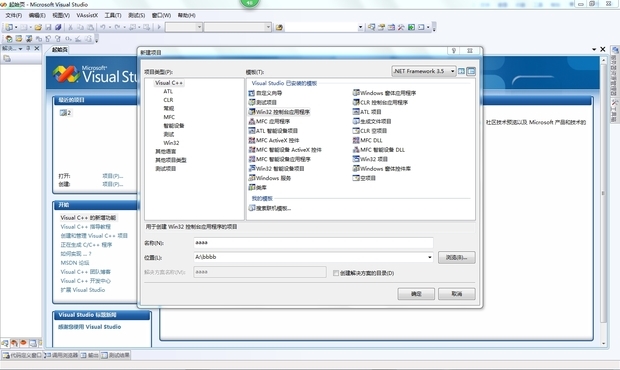Select ATL in the project types tree
The image size is (620, 370).
click(168, 91)
